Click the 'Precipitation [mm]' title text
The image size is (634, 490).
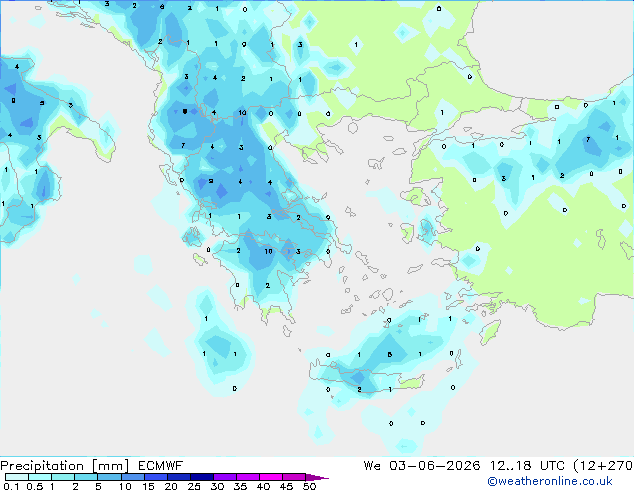tap(65, 466)
